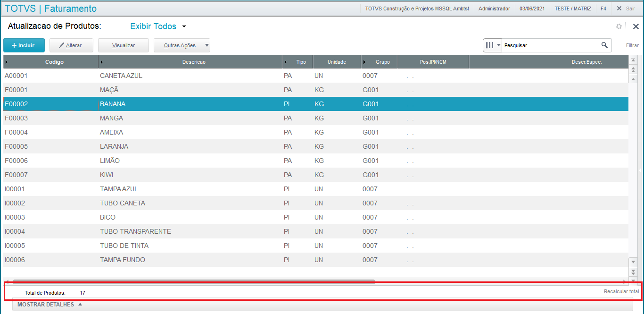This screenshot has width=644, height=314.
Task: Click the Filtrar link
Action: [x=632, y=46]
